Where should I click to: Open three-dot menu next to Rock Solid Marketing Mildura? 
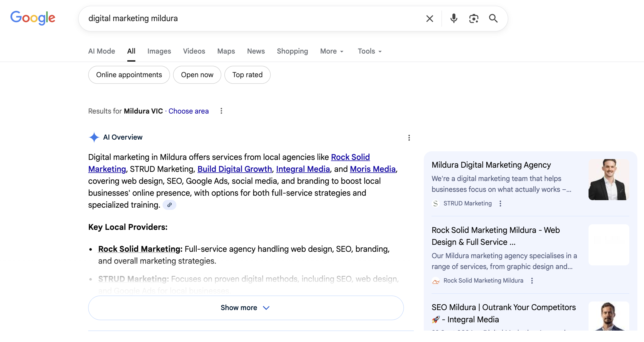coord(532,281)
